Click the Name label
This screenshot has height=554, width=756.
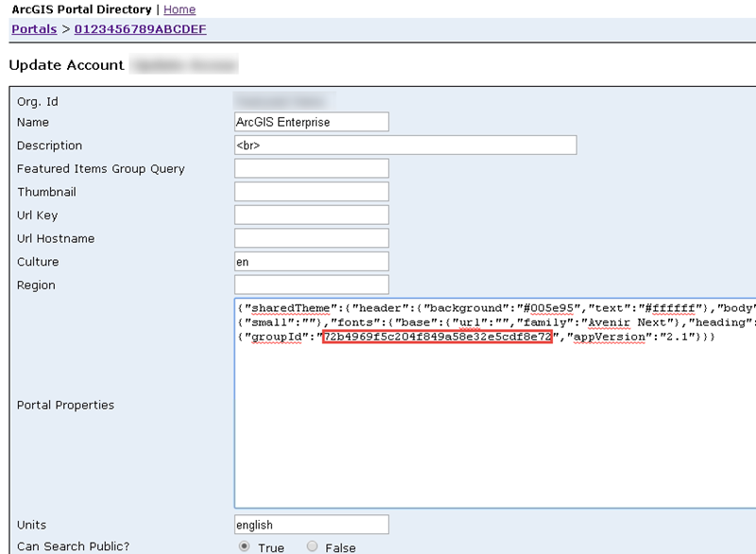pyautogui.click(x=33, y=123)
